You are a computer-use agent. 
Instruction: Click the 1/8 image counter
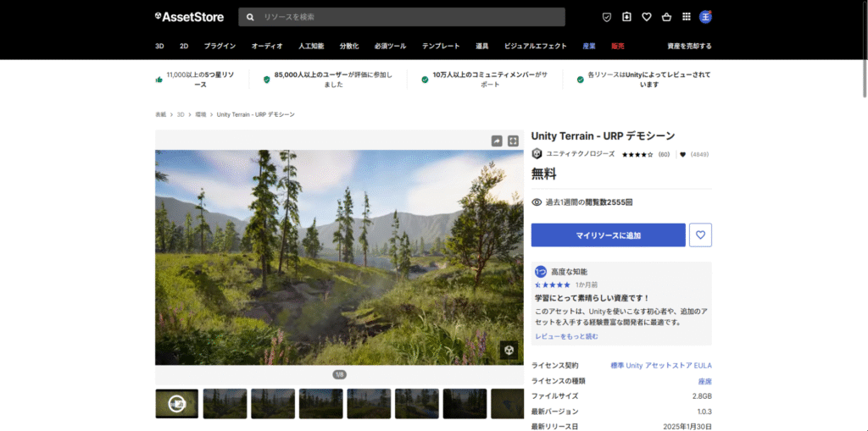click(x=339, y=374)
